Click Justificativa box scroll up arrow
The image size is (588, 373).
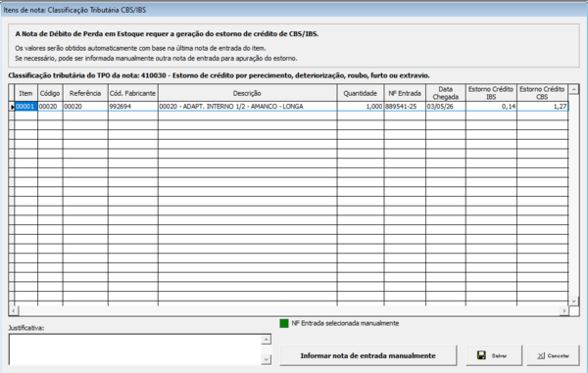(266, 340)
